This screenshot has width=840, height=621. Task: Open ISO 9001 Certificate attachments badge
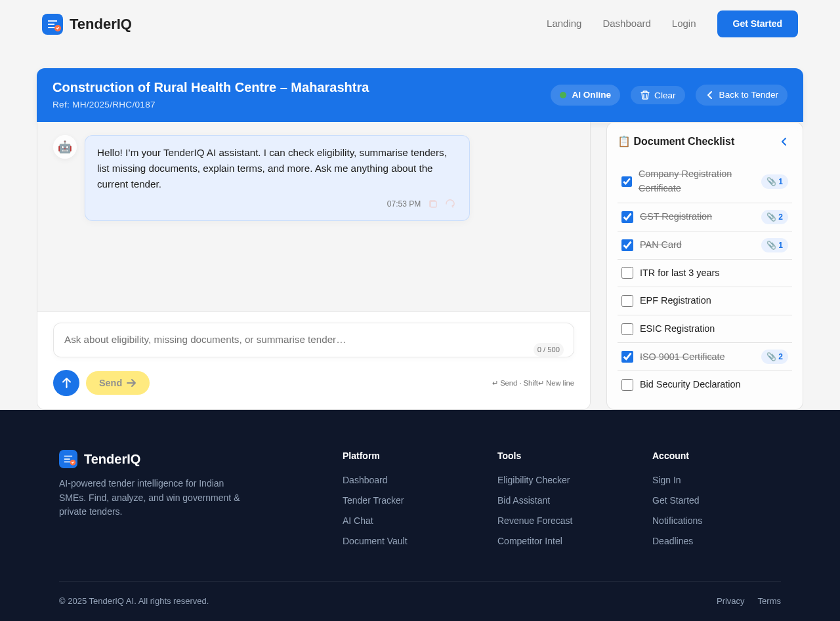click(774, 357)
